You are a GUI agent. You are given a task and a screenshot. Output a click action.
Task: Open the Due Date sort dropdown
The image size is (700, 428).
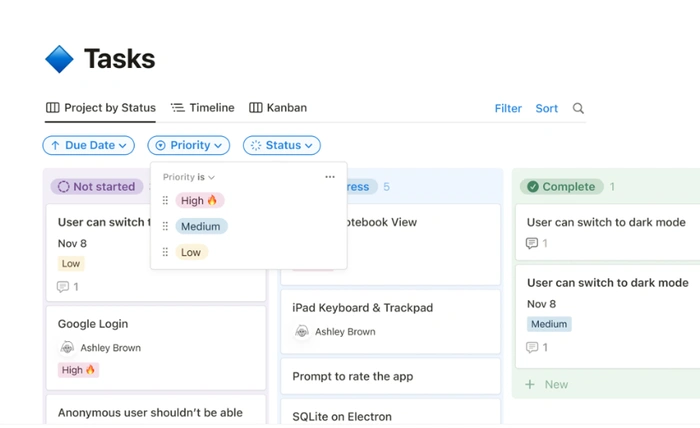[88, 145]
